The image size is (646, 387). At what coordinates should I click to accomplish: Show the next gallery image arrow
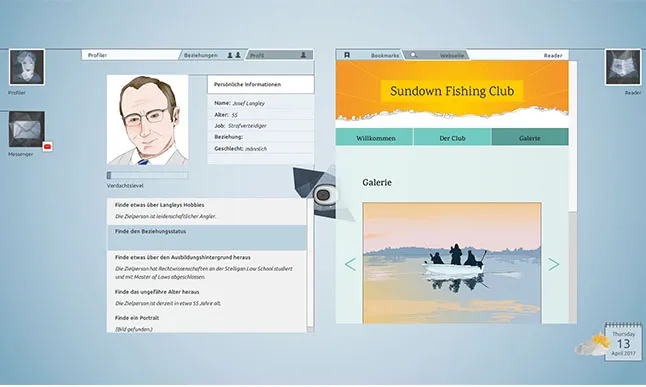tap(553, 264)
